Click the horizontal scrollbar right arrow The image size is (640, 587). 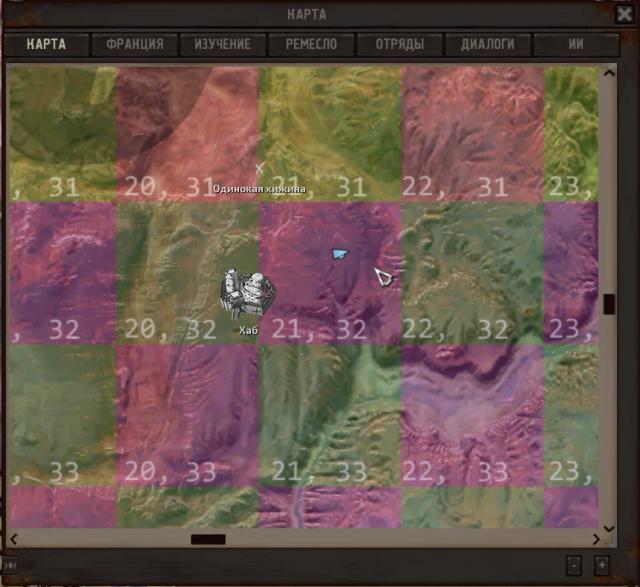[594, 540]
